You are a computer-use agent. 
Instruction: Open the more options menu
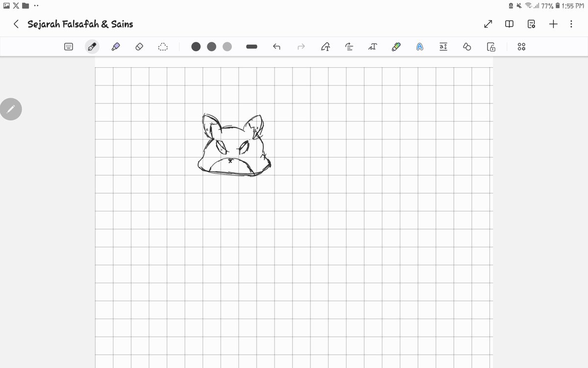(570, 24)
